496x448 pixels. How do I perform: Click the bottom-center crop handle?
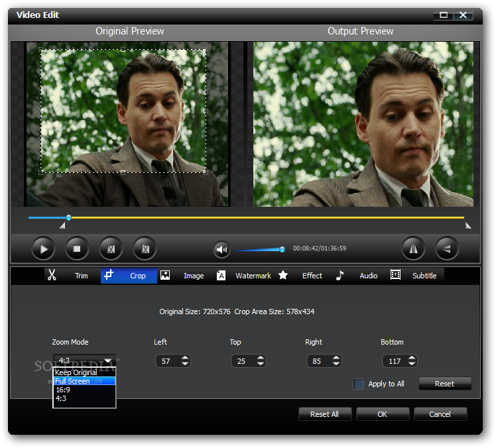123,172
